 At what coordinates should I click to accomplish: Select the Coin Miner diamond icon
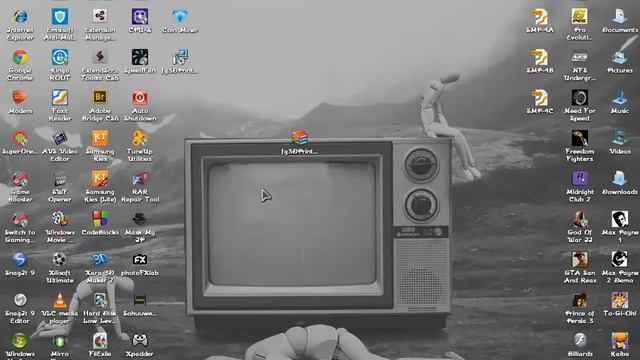tap(180, 17)
